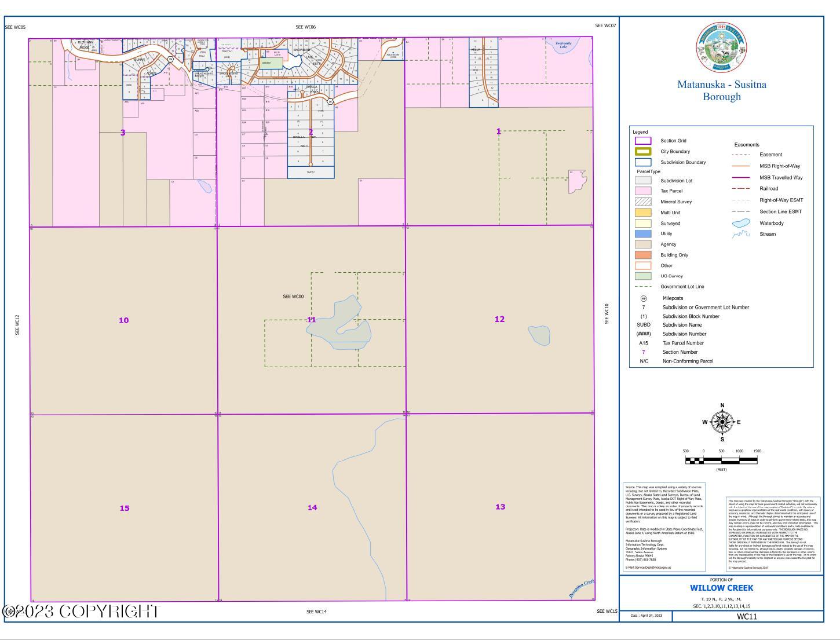Click the small lake in section 12
This screenshot has height=640, width=840.
point(539,335)
